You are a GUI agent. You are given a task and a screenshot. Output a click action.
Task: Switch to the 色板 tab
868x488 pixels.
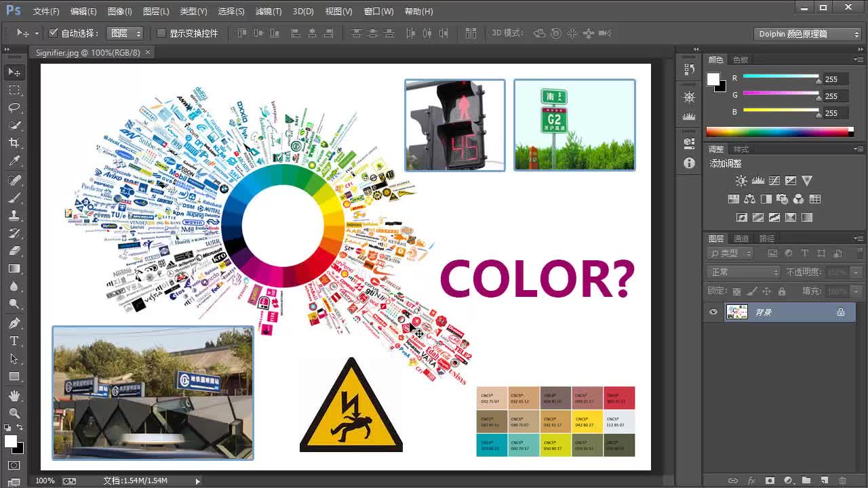[x=741, y=60]
